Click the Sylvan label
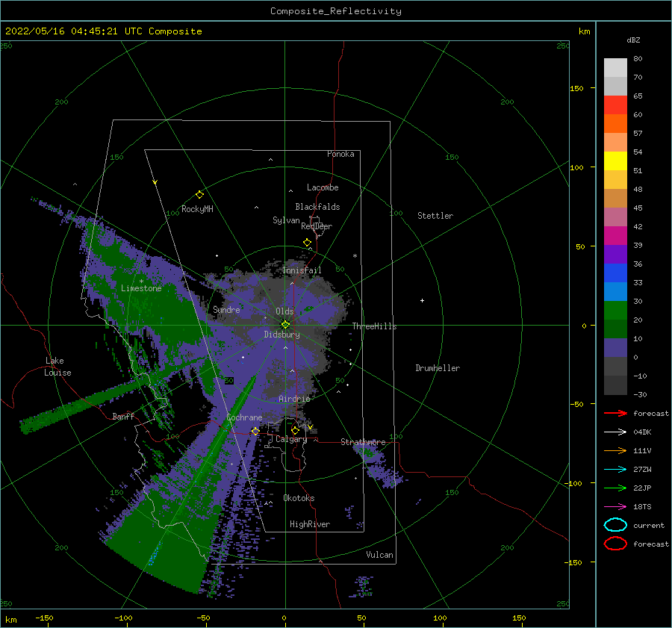672x628 pixels. (x=286, y=220)
